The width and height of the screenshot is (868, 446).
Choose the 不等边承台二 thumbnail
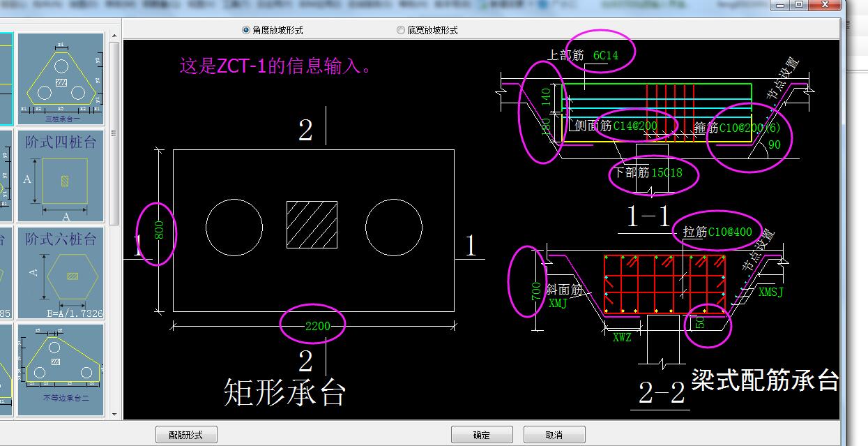pos(61,370)
